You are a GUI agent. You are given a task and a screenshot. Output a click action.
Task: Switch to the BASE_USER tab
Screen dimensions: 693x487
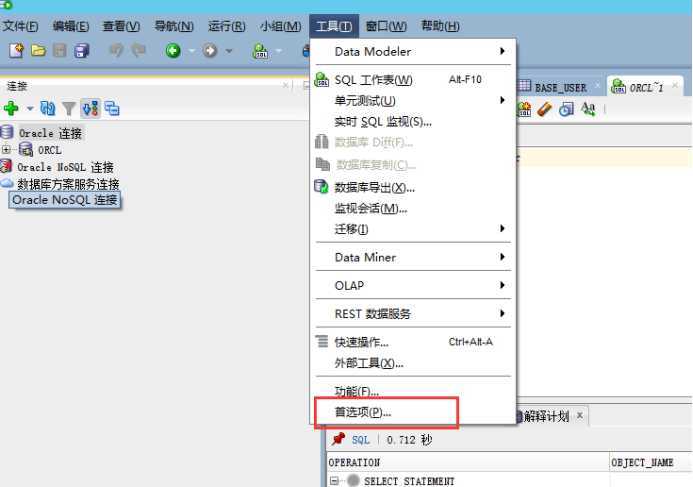(x=560, y=88)
